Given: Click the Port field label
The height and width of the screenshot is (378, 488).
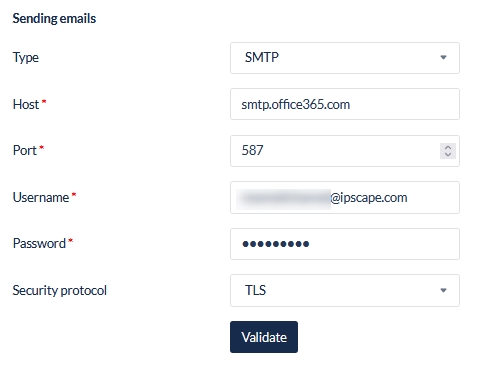Looking at the screenshot, I should tap(25, 150).
